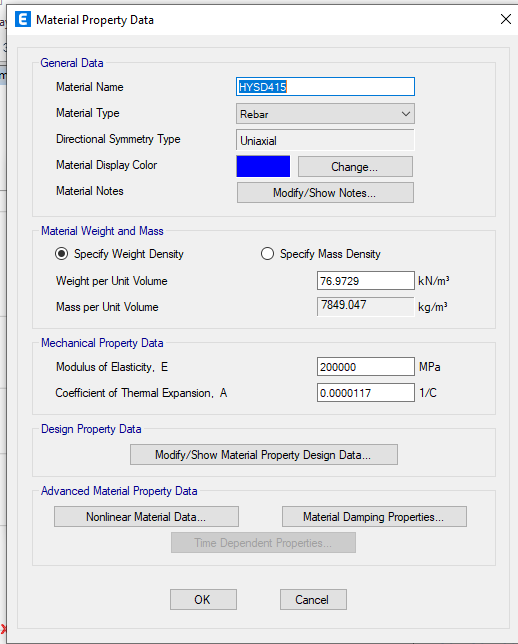
Task: Open Material Damping Properties... button
Action: pyautogui.click(x=374, y=517)
